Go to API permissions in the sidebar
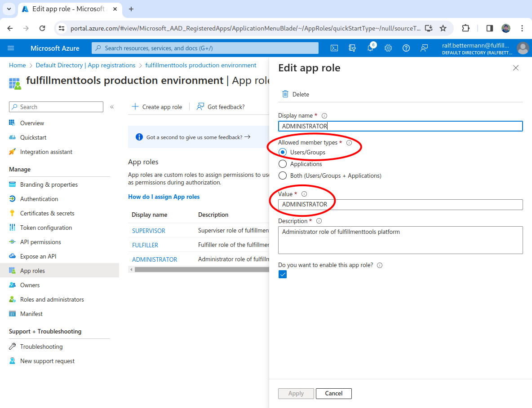The height and width of the screenshot is (408, 532). [x=40, y=242]
